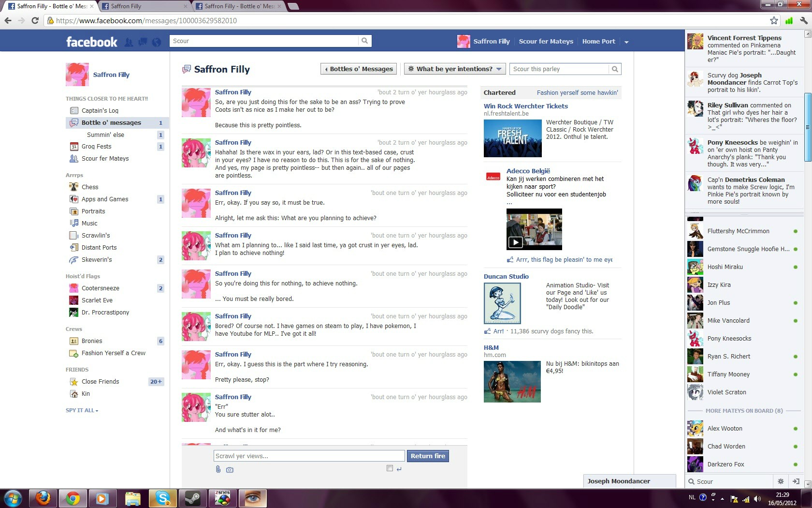Click the facebook logo
This screenshot has height=508, width=812.
(x=91, y=42)
